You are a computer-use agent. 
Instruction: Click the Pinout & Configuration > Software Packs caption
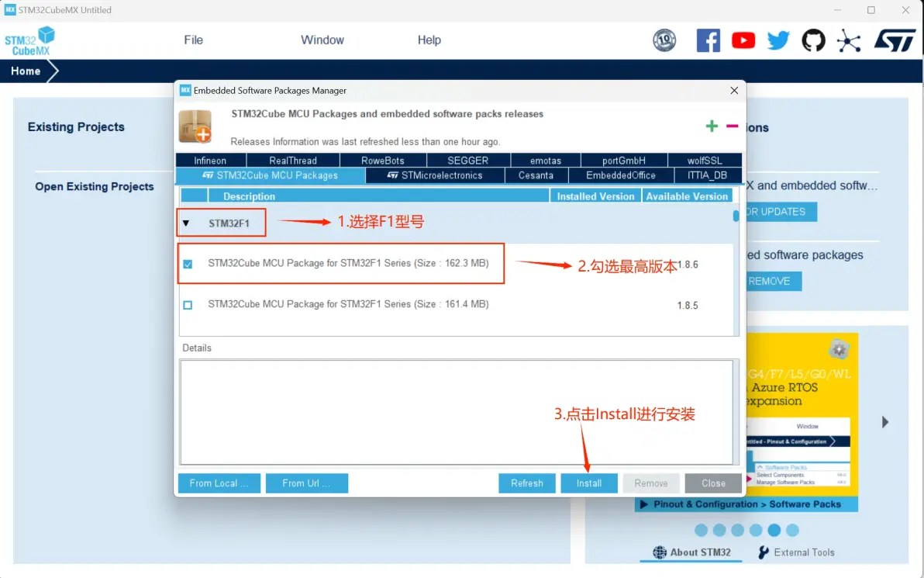click(746, 504)
